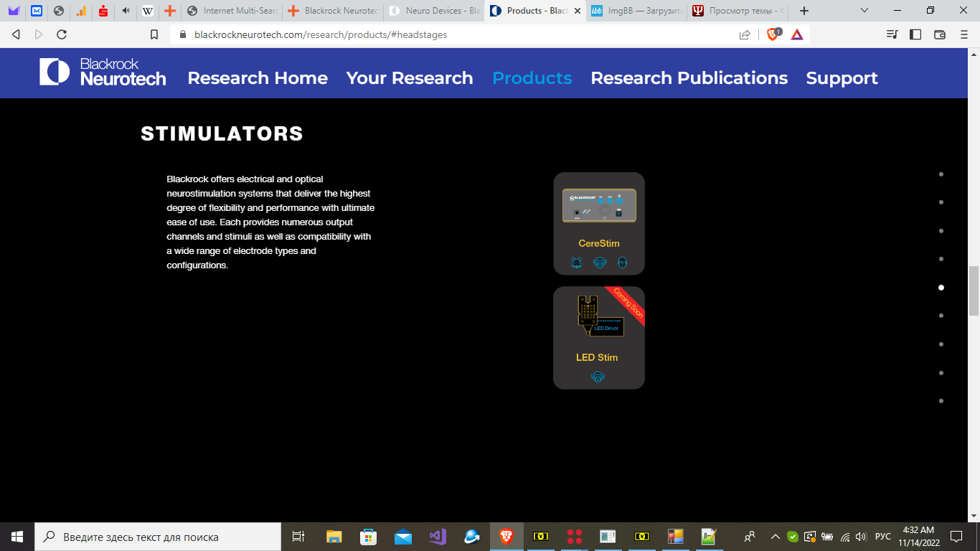Viewport: 980px width, 551px height.
Task: Jump to second section dot in page navigation
Action: pyautogui.click(x=941, y=202)
